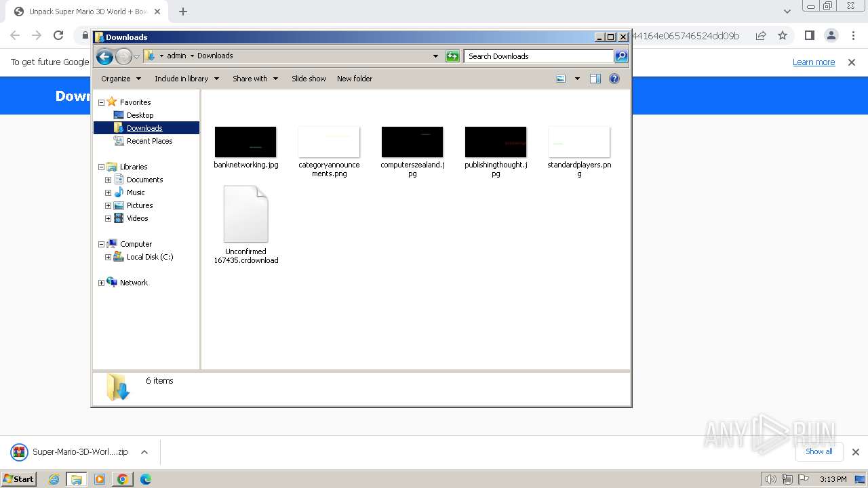Screen dimensions: 868x488
Task: Refresh the Downloads folder view
Action: coord(452,56)
